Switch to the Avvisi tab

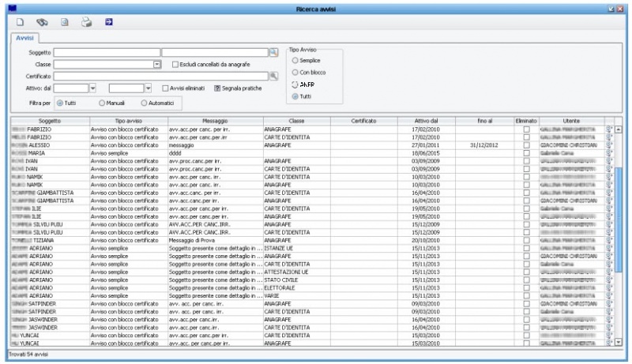24,37
